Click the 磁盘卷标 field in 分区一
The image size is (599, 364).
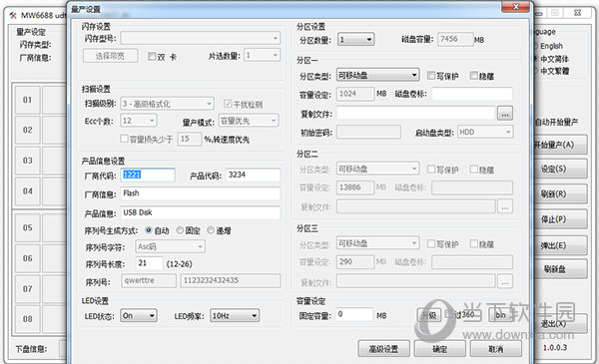[x=472, y=94]
